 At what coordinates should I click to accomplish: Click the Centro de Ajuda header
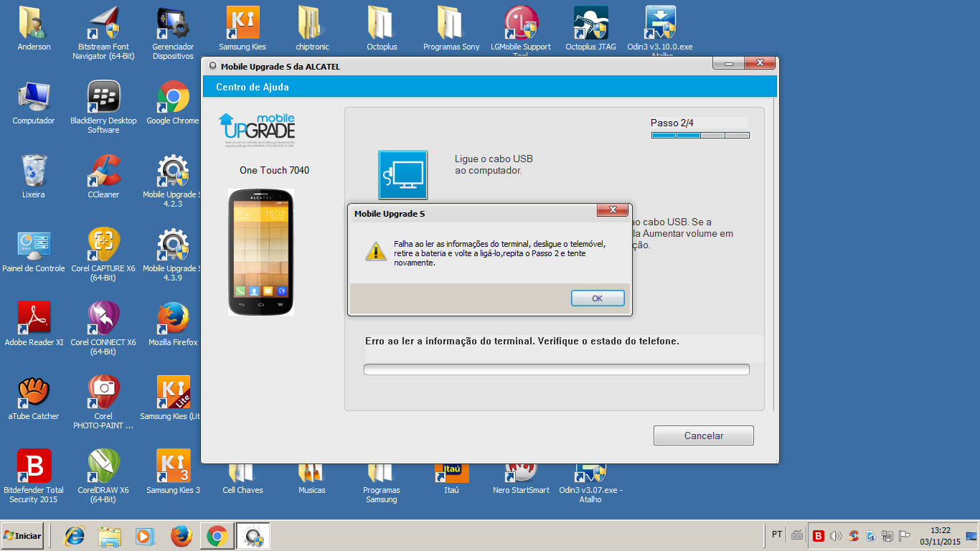coord(253,87)
